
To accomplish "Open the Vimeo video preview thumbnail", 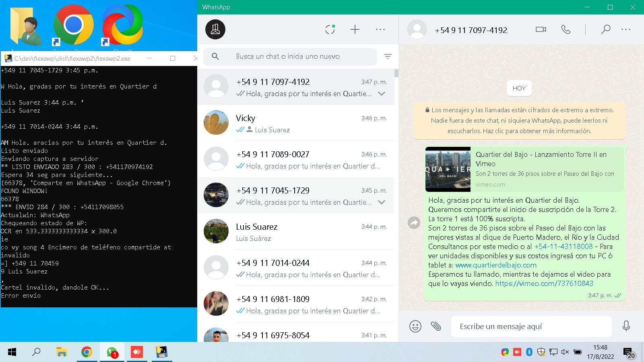I will pyautogui.click(x=448, y=169).
